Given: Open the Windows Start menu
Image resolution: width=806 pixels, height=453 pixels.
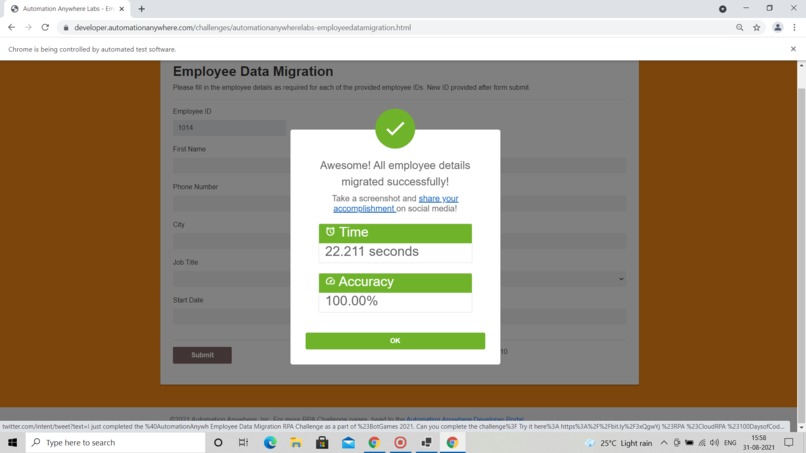Looking at the screenshot, I should (12, 442).
